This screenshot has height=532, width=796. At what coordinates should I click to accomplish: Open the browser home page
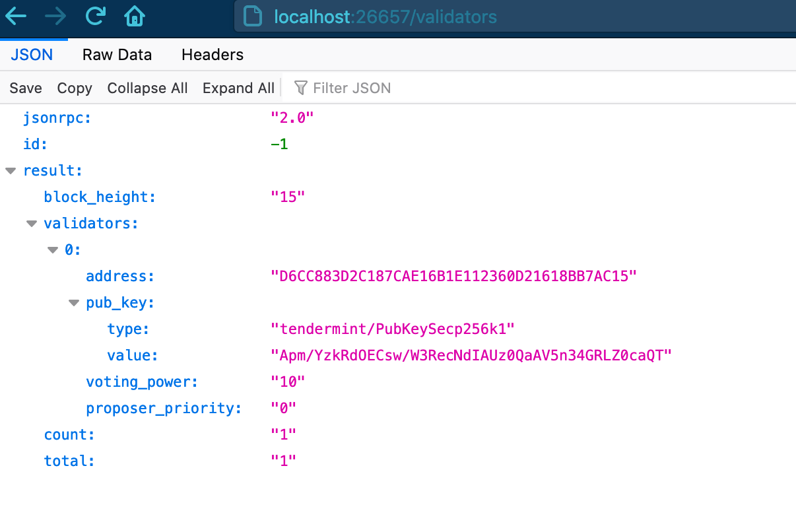click(134, 17)
